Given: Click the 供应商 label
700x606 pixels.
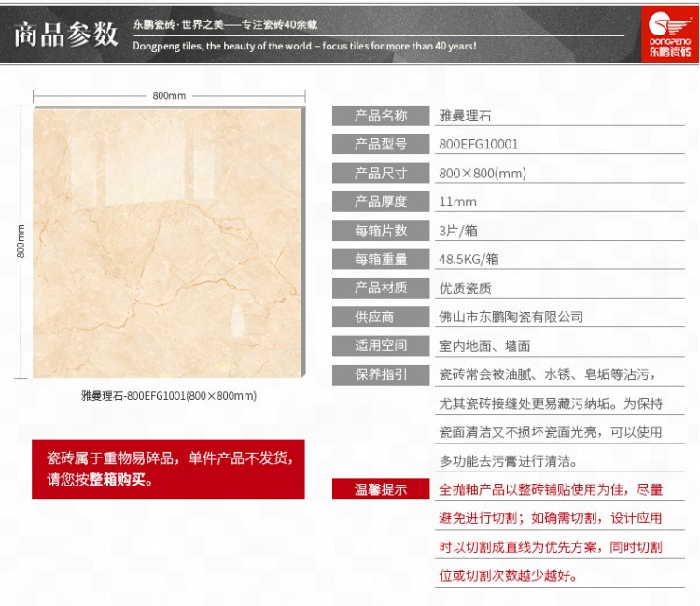Looking at the screenshot, I should click(x=381, y=317).
